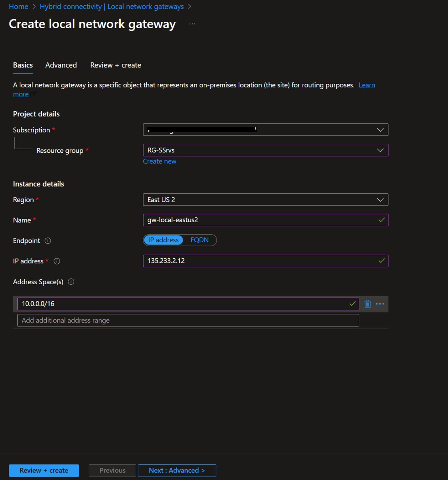The image size is (448, 480).
Task: Select the IP address endpoint option
Action: (x=163, y=240)
